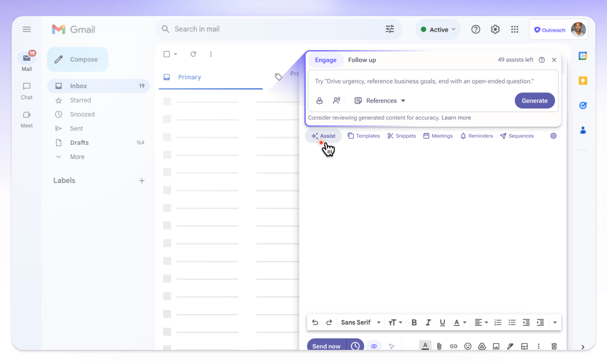This screenshot has height=364, width=607.
Task: Toggle formatting options A button
Action: (425, 346)
